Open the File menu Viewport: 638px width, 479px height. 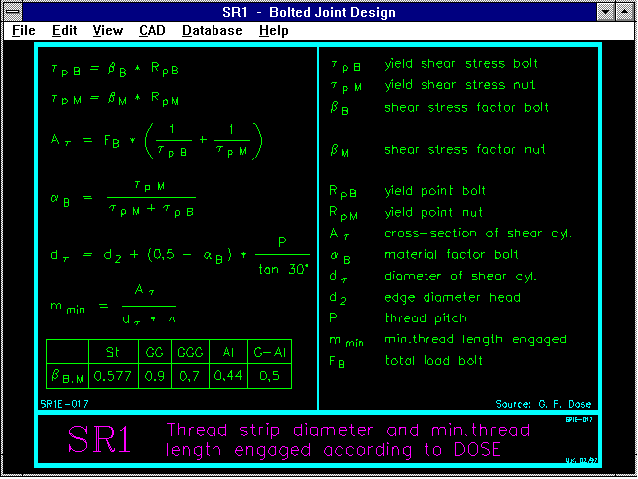coord(24,30)
